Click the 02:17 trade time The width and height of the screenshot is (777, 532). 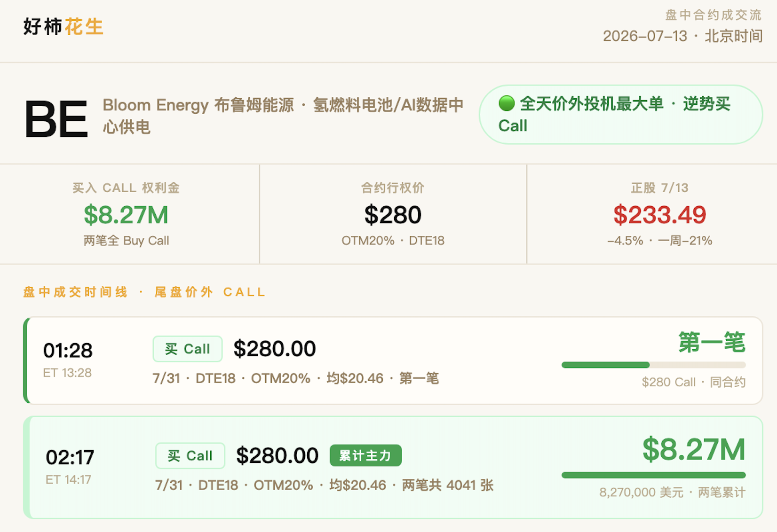click(70, 457)
